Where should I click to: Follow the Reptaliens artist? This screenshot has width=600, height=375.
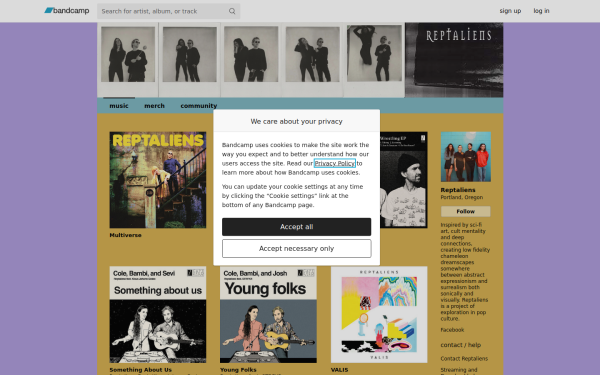[466, 211]
